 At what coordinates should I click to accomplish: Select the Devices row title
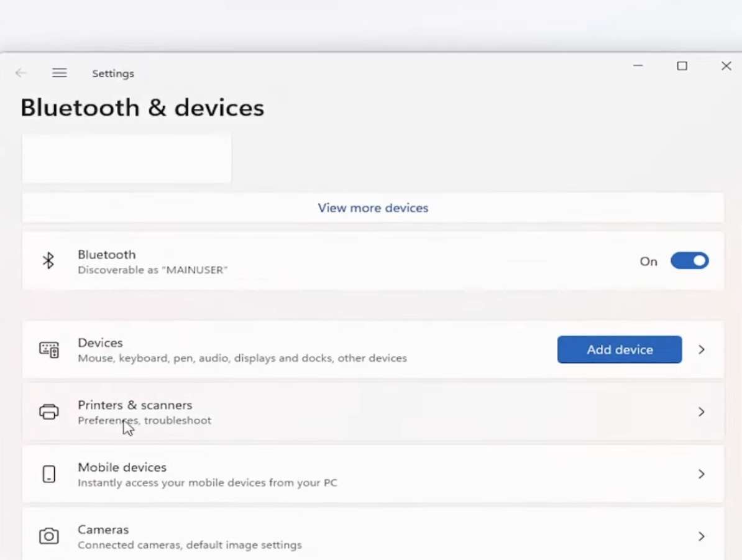point(100,342)
